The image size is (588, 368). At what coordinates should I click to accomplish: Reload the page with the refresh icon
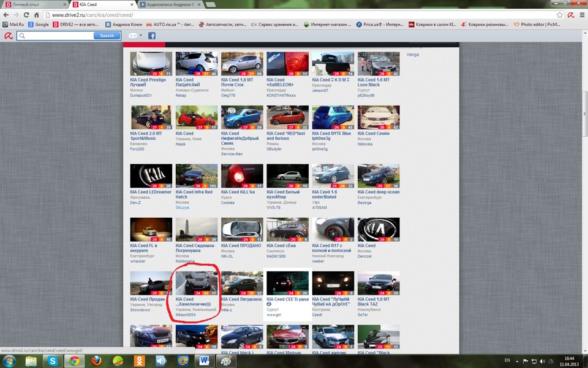click(26, 15)
